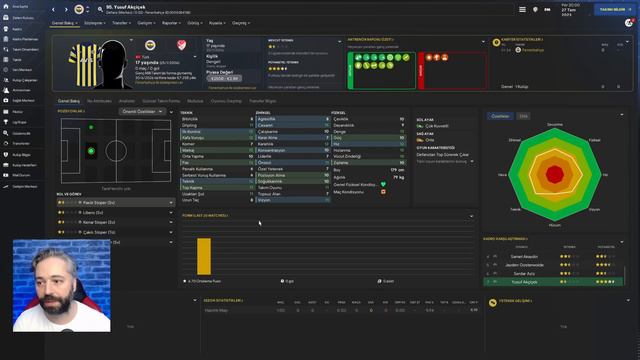This screenshot has height=360, width=640.
Task: Select Özellikler toggle on radar chart
Action: [x=500, y=116]
